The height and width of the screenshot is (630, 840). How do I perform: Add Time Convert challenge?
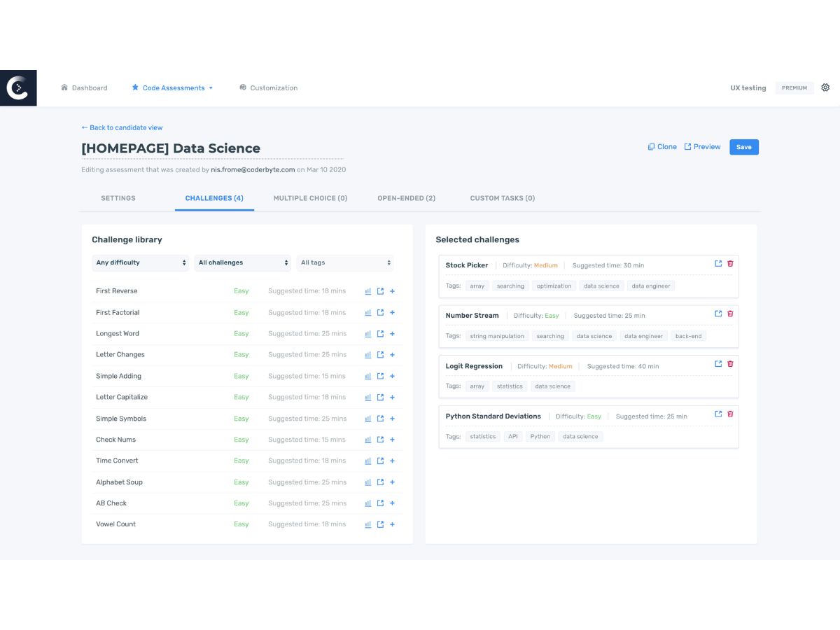392,461
